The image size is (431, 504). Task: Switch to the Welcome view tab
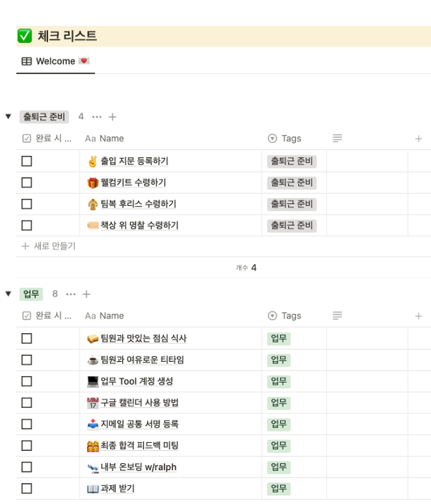coord(55,62)
